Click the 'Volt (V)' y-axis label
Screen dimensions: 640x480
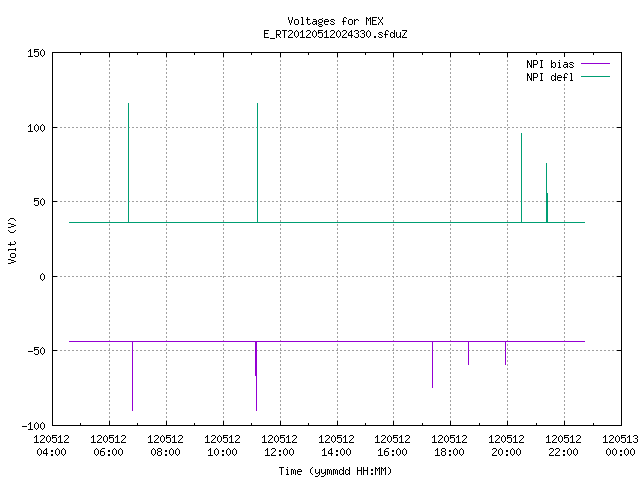click(12, 240)
